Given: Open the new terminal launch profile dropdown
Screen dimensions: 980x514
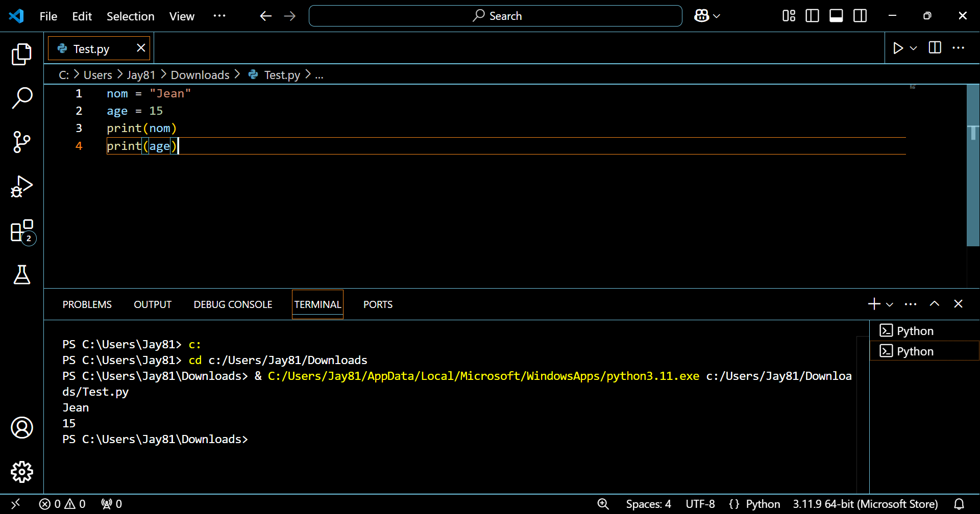Looking at the screenshot, I should click(x=890, y=304).
